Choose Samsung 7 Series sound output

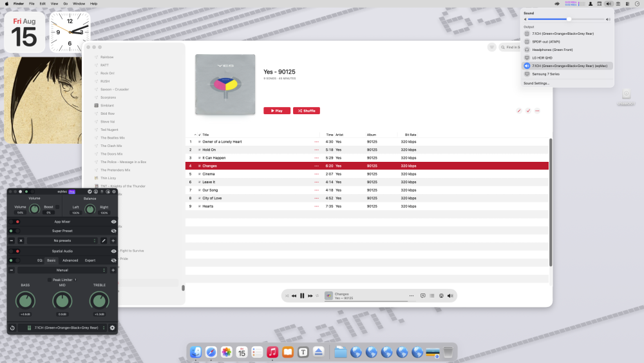coord(567,74)
